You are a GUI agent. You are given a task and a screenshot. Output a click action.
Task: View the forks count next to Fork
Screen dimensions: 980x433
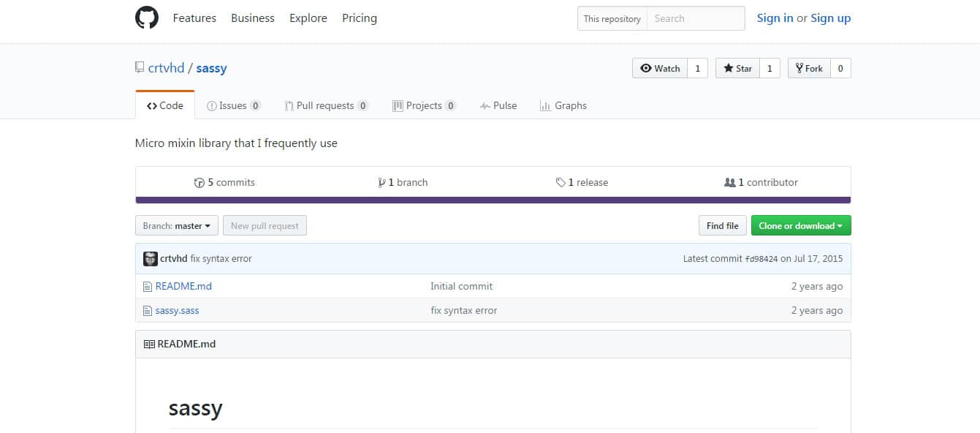coord(840,68)
